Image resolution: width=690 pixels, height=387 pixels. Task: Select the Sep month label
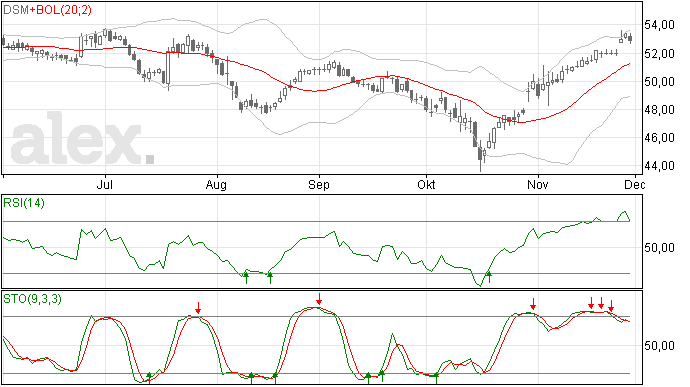point(319,185)
